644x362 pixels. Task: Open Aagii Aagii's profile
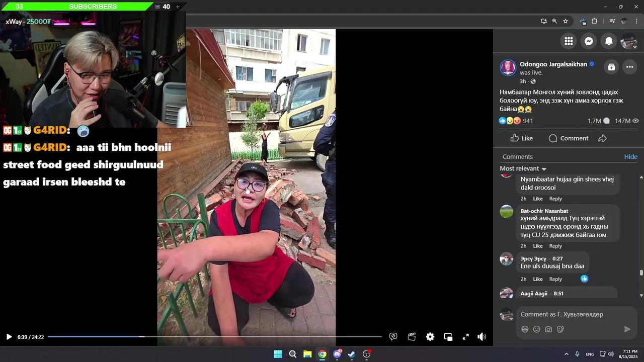(x=534, y=294)
